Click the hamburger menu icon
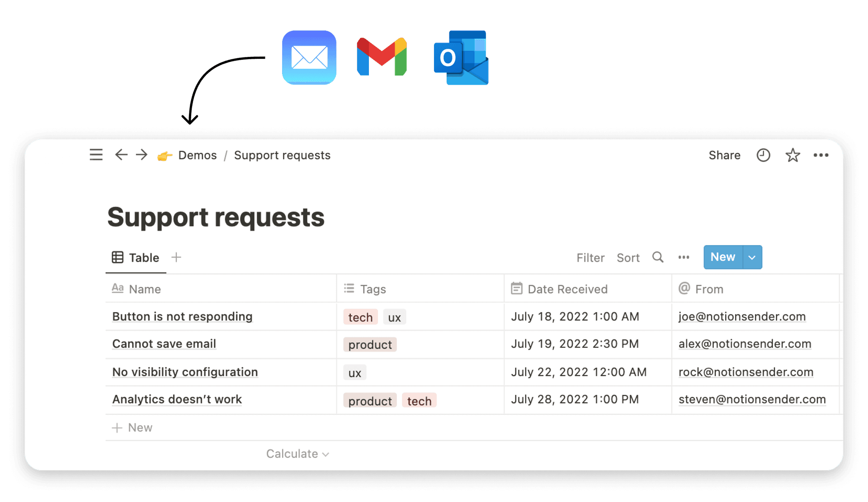 94,156
